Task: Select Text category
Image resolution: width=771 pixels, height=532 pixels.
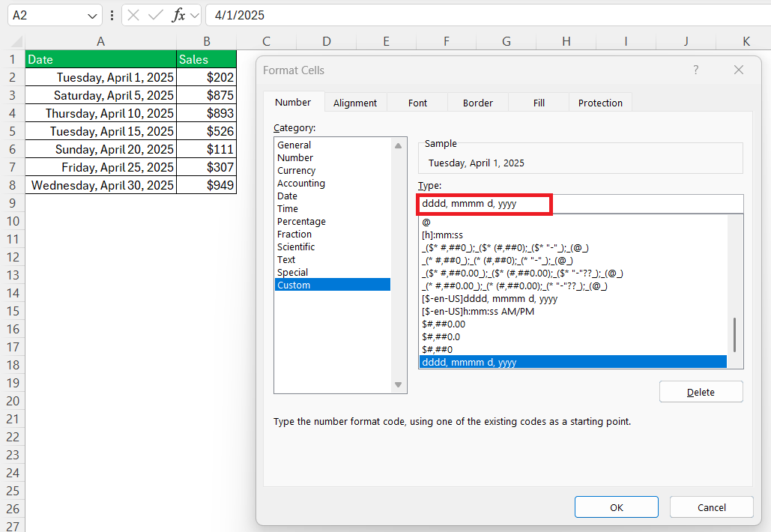Action: coord(333,259)
